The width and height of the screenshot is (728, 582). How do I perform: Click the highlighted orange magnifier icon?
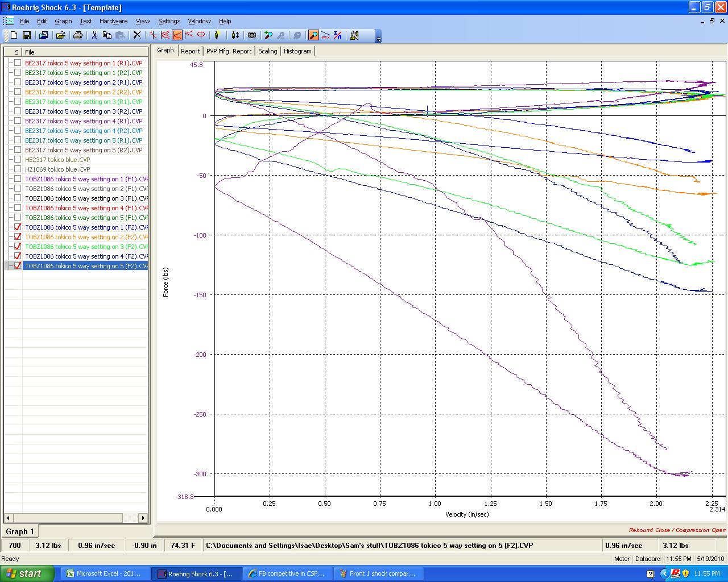(x=313, y=35)
